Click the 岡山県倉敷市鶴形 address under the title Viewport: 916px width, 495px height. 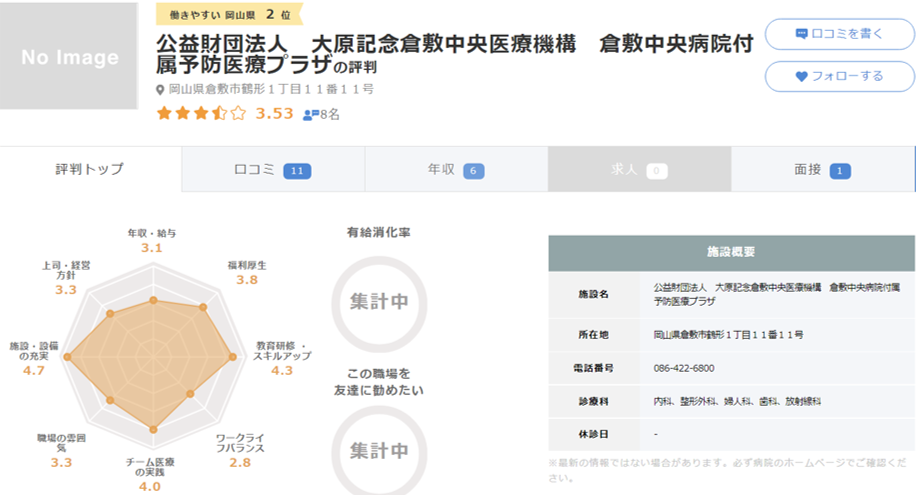tap(271, 89)
